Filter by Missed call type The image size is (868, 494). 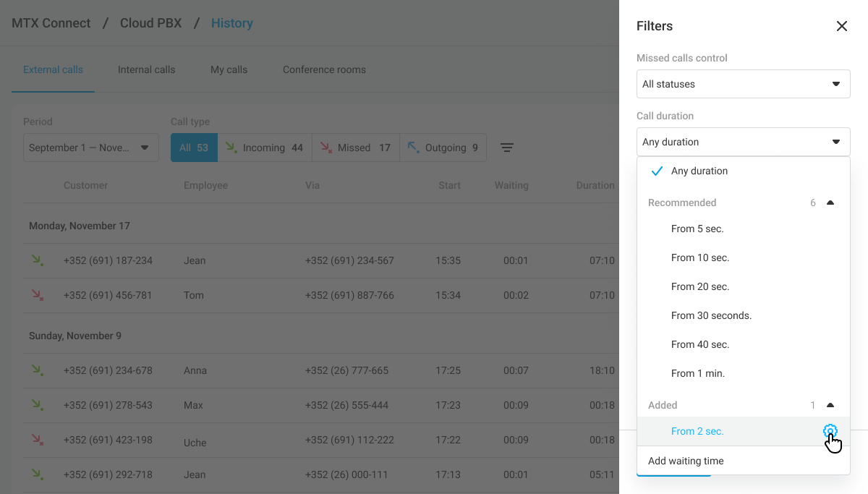(355, 148)
